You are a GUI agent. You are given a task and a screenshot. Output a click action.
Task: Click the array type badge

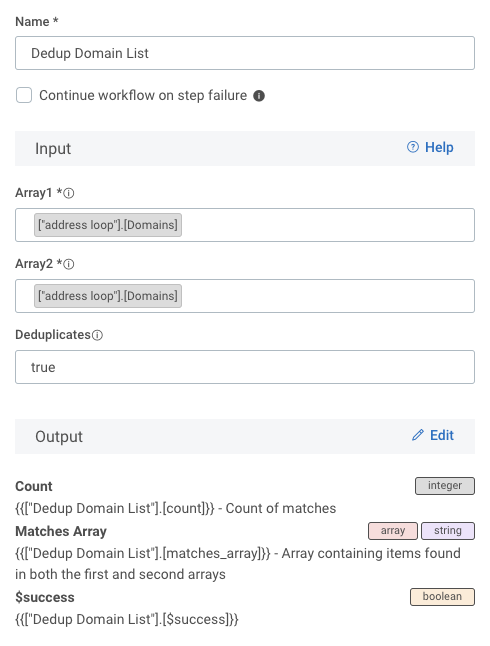[393, 531]
